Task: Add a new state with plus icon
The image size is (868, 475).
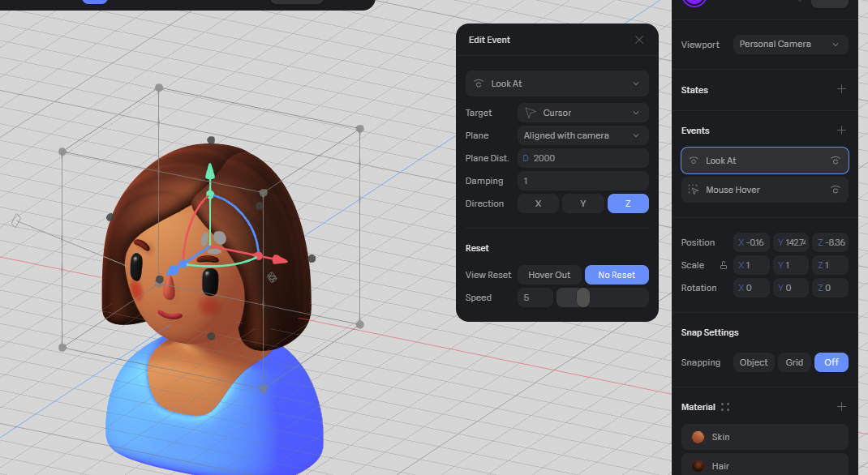Action: point(841,89)
